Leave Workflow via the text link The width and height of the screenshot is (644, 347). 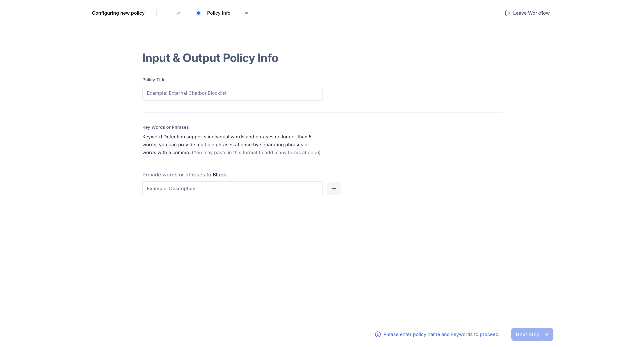(x=531, y=13)
